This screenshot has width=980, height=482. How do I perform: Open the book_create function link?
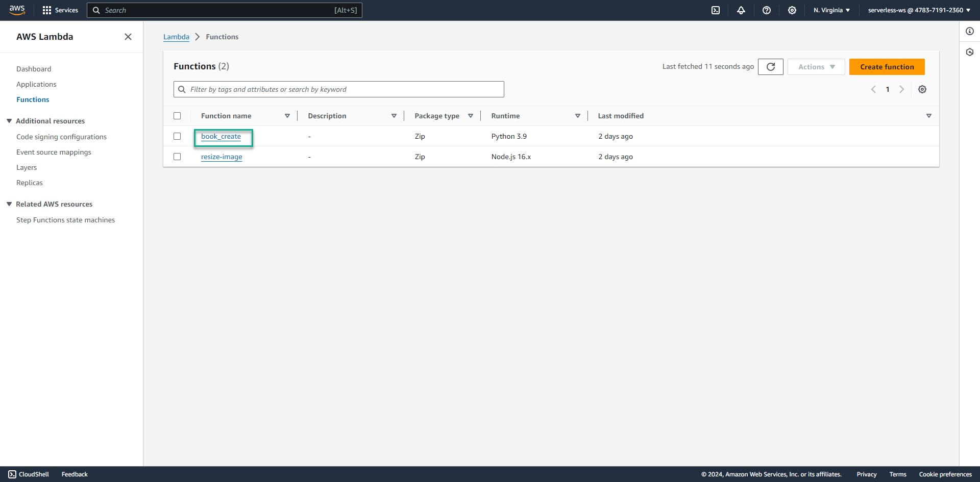tap(221, 136)
